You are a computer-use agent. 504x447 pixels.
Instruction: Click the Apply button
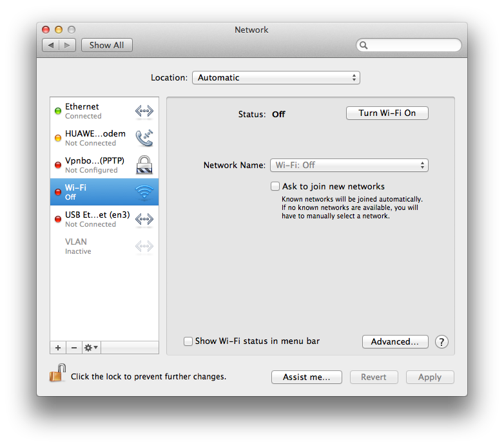[430, 377]
